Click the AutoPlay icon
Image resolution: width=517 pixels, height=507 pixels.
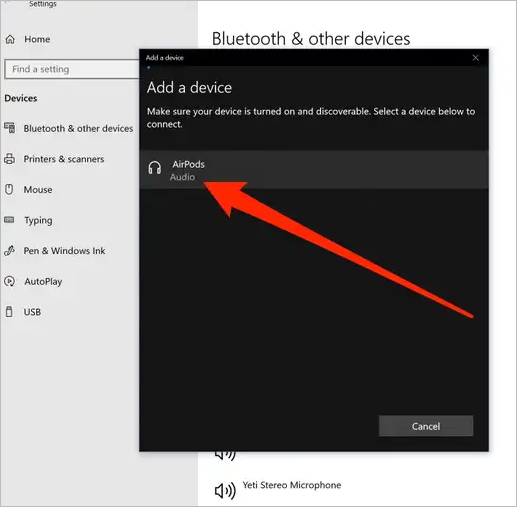coord(9,281)
